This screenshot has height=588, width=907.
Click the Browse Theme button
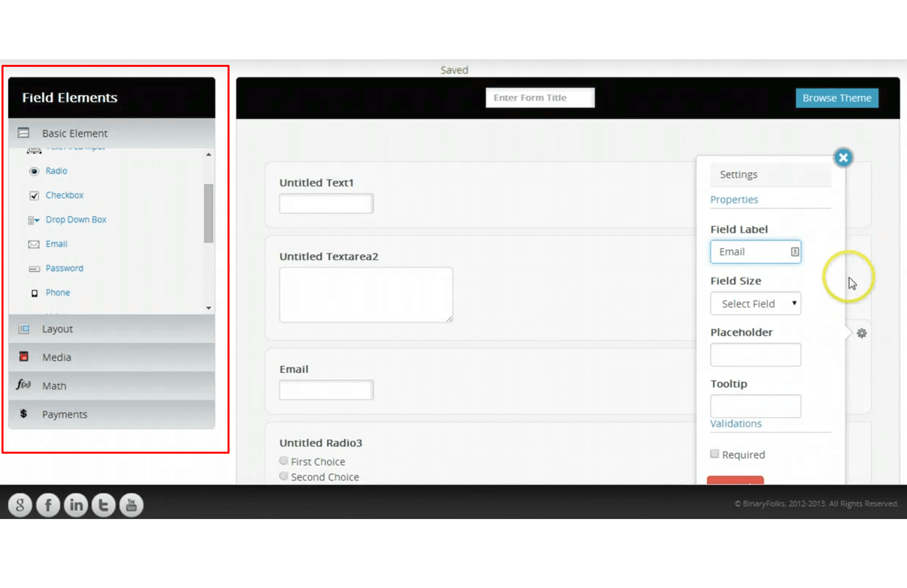click(x=837, y=98)
